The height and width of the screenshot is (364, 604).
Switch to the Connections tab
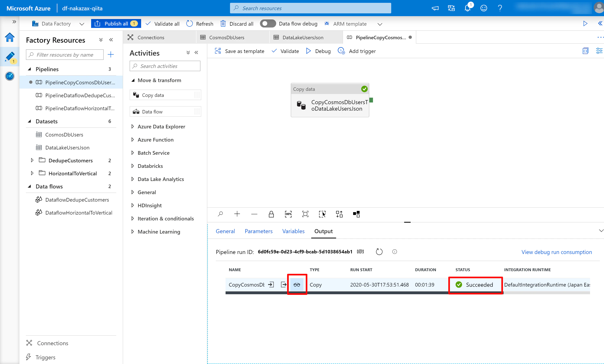pos(160,37)
